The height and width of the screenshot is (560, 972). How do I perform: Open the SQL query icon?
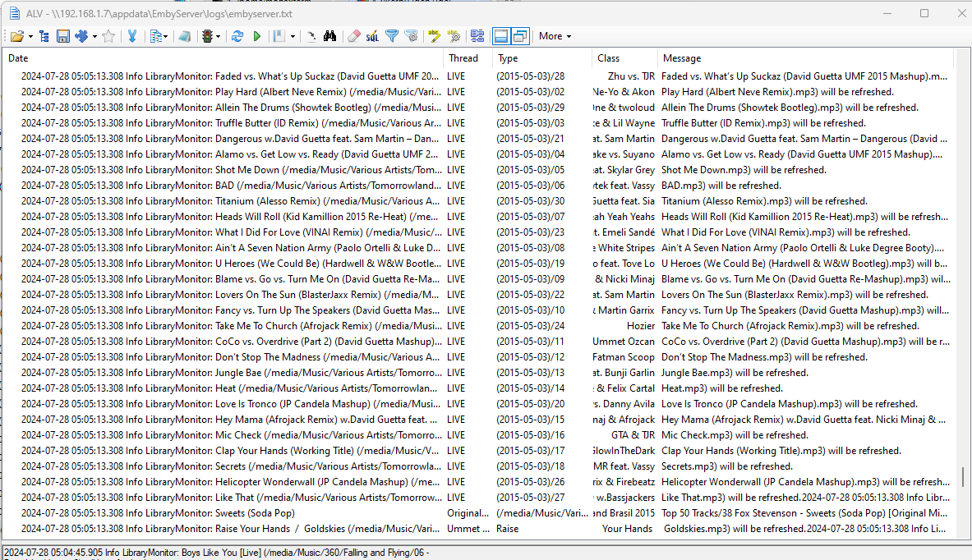click(x=372, y=36)
